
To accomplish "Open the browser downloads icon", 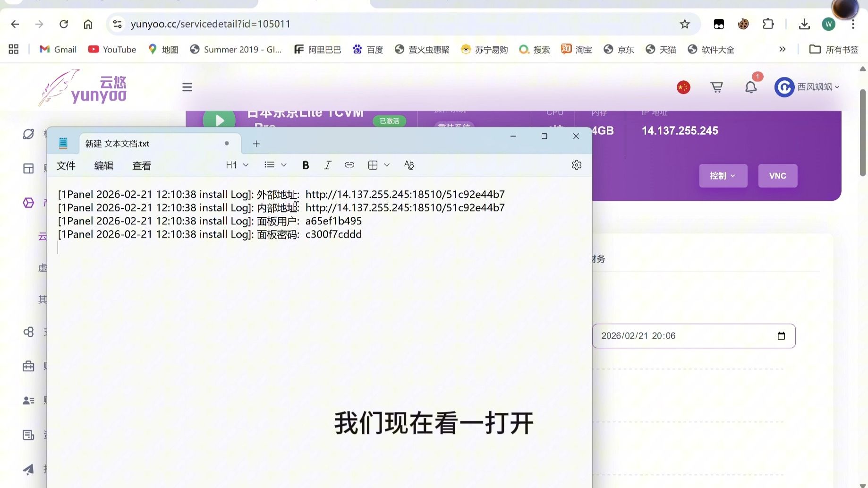I will (x=804, y=24).
